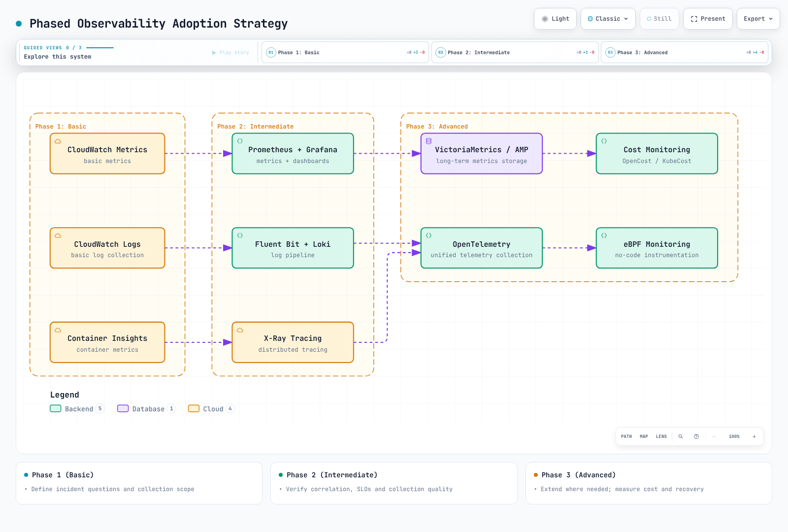
Task: Click the code icon on Prometheus + Grafana
Action: click(x=240, y=141)
